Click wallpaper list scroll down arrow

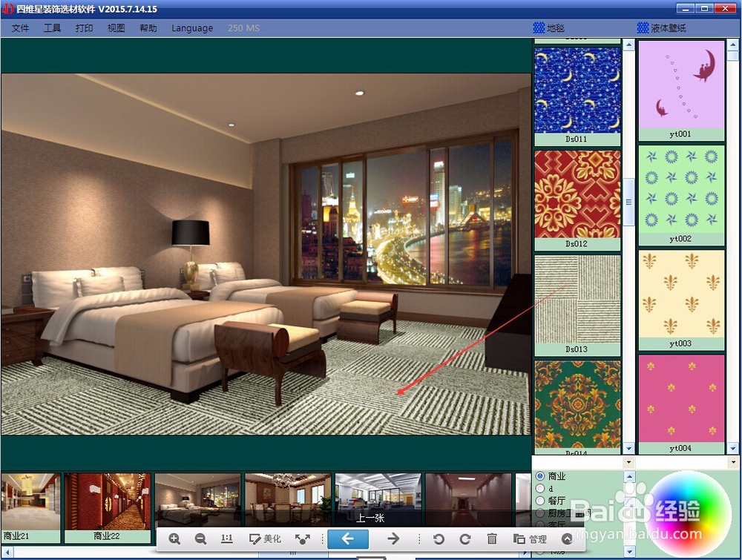733,448
